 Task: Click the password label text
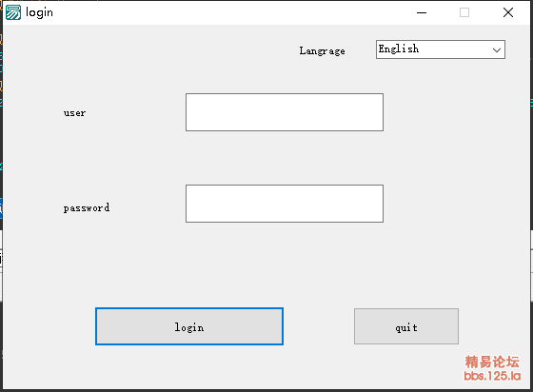click(87, 207)
